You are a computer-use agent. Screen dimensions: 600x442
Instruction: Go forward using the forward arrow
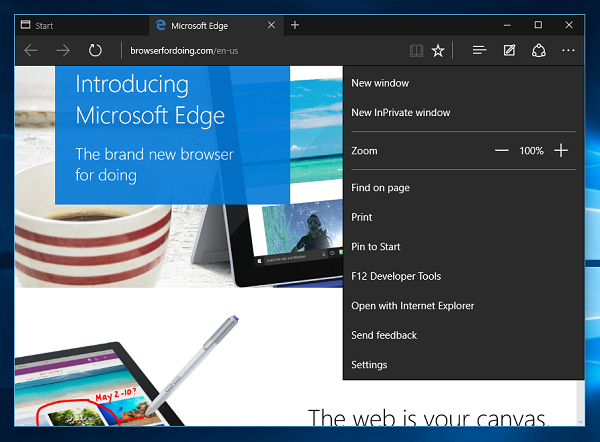[x=63, y=51]
